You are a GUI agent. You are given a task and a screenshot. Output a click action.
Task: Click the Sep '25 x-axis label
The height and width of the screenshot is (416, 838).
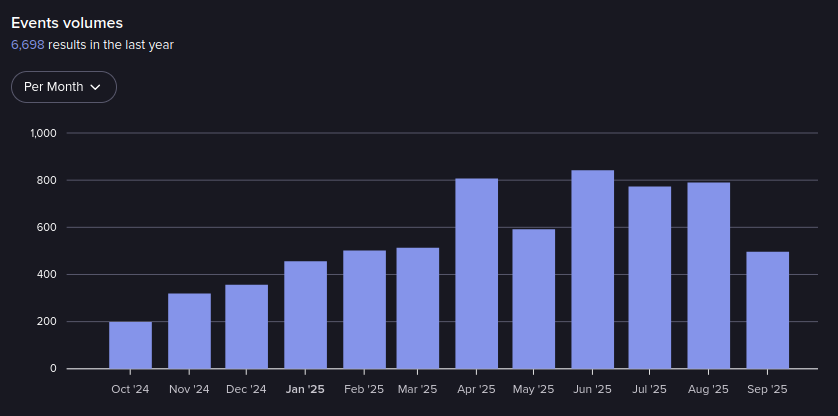[x=767, y=389]
